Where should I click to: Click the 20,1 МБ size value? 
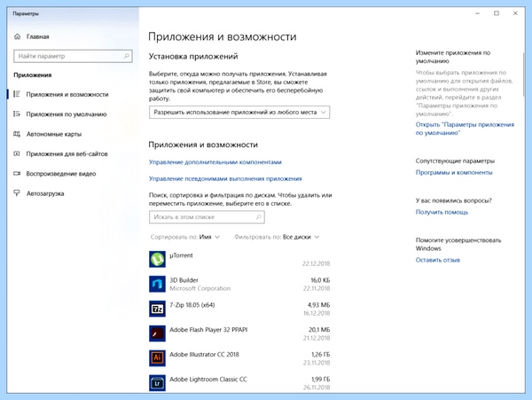point(319,330)
